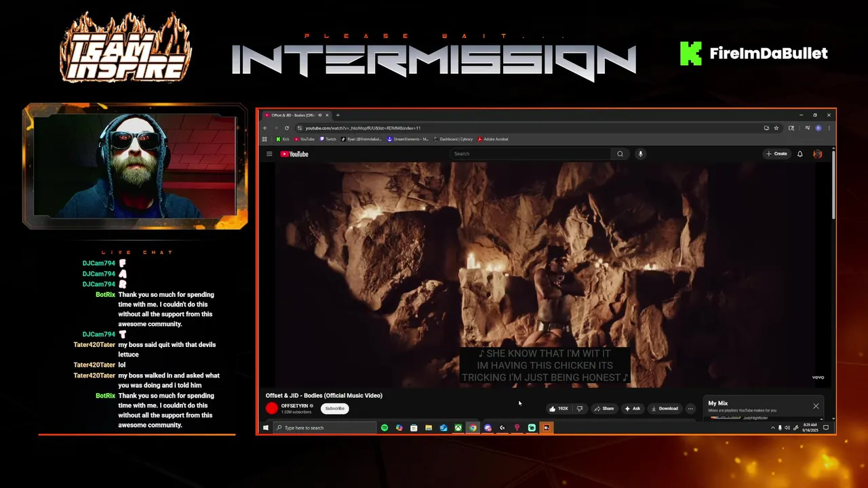Open the Chrome profile avatar
Screen dimensions: 868x488
pos(818,128)
